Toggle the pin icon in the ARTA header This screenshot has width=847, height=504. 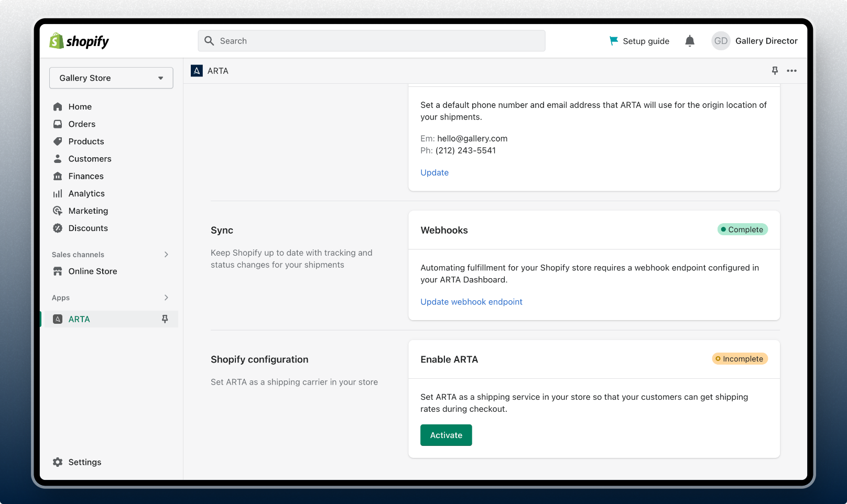coord(775,71)
